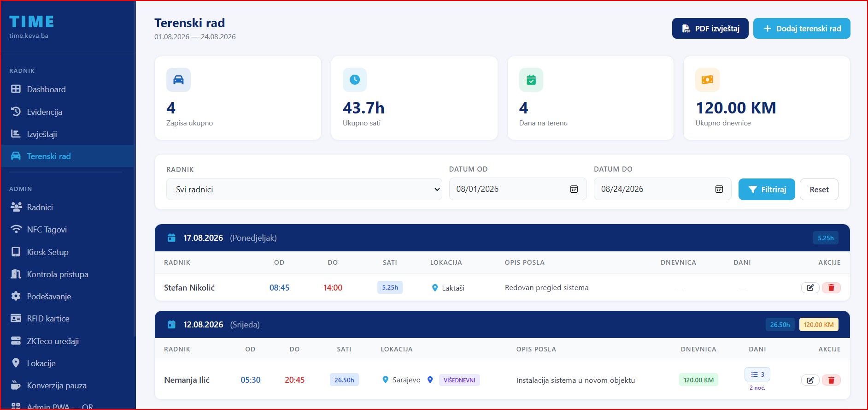Delete Nemanja Ilić's field work entry
868x410 pixels.
[831, 380]
